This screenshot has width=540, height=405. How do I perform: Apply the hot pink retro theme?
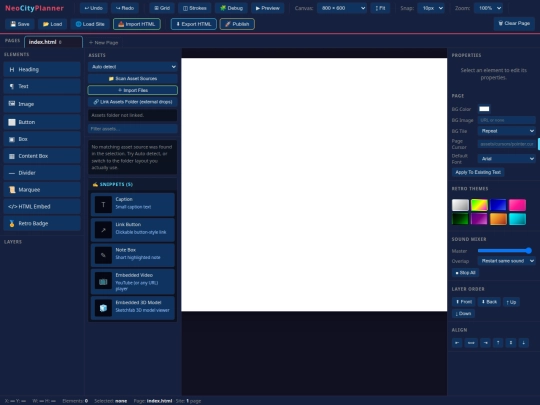click(x=517, y=205)
